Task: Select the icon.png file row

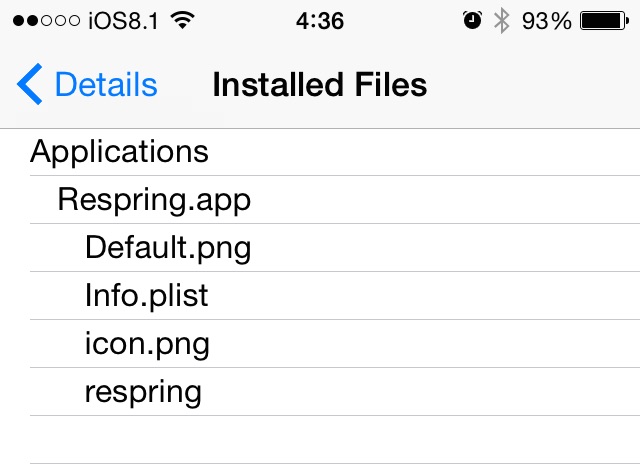Action: 147,344
